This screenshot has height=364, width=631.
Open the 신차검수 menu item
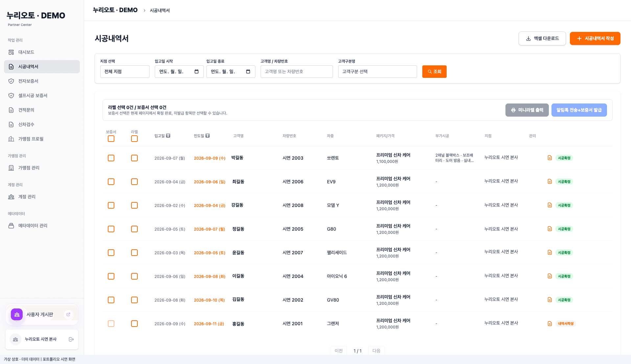point(42,125)
